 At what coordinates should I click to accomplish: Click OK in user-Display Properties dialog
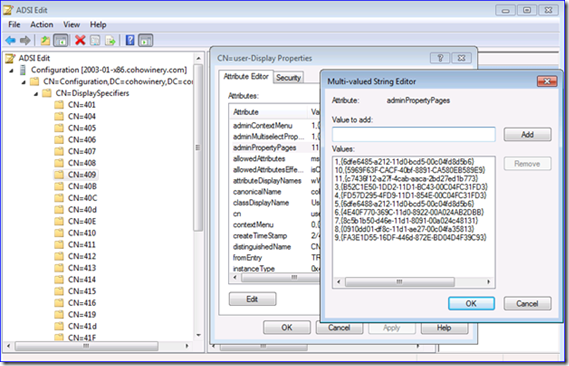point(287,328)
